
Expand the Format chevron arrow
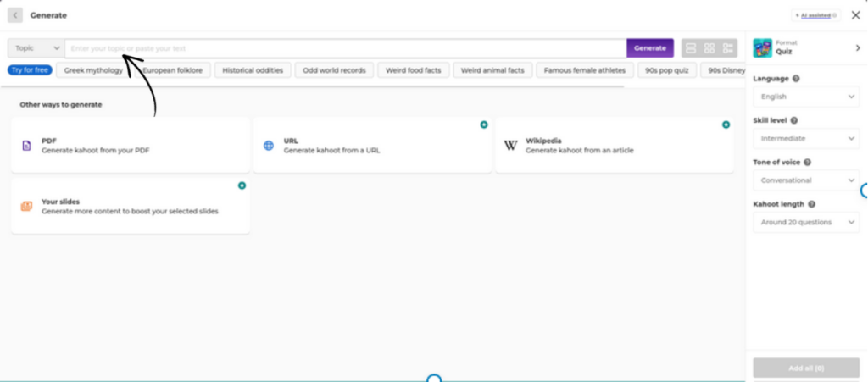pos(858,48)
